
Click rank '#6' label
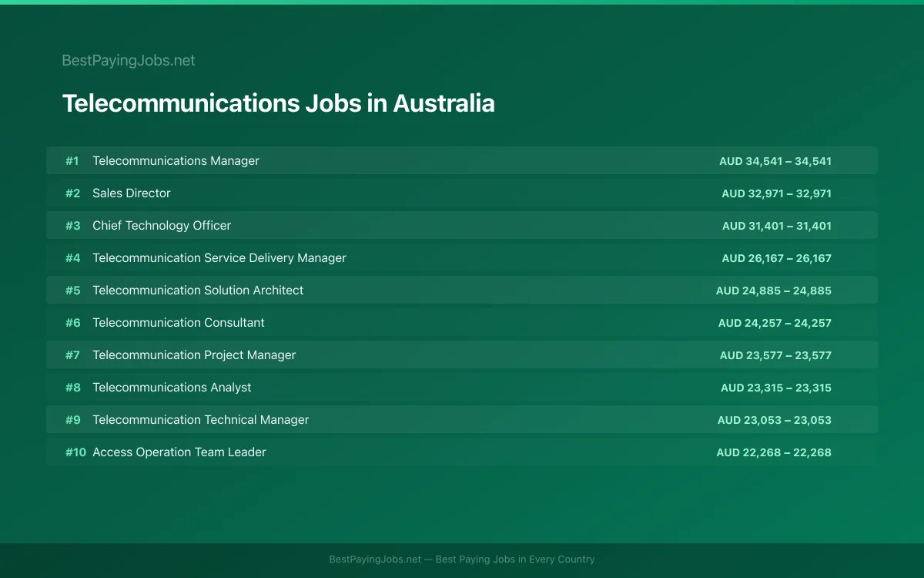coord(72,323)
